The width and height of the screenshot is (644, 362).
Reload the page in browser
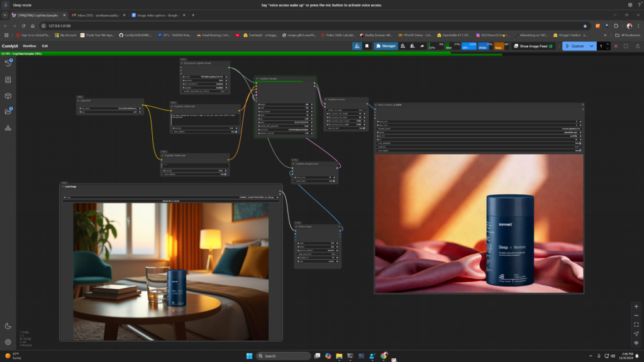23,26
